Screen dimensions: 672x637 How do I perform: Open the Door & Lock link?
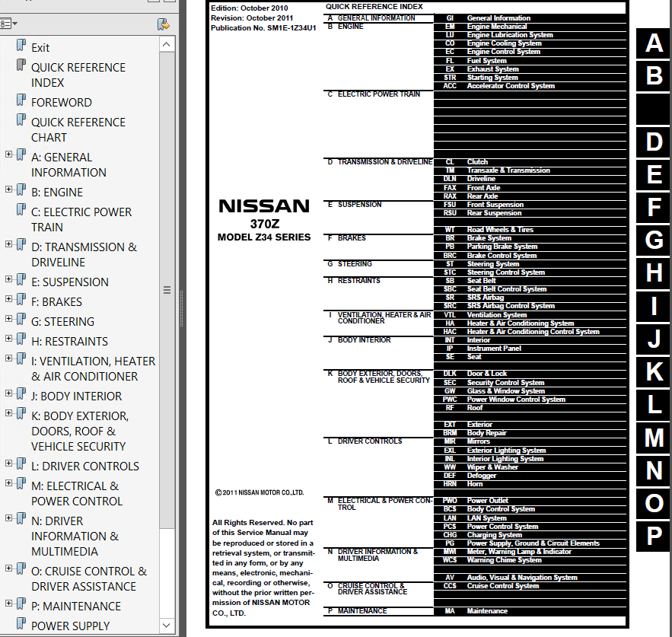(x=487, y=374)
